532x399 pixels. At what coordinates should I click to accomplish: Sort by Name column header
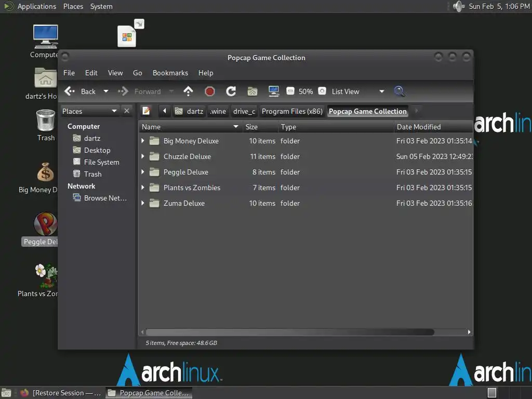[x=190, y=127]
